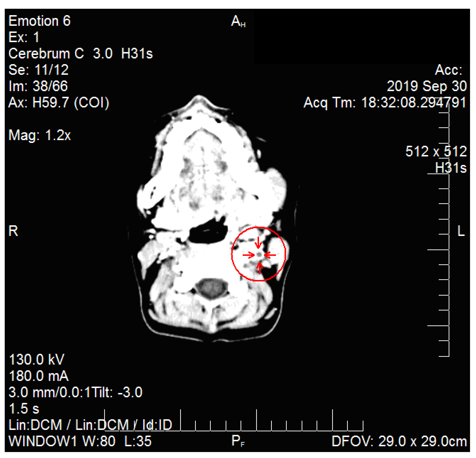Click the 'WINDOW1 W:80 L:35' window level text
476x458 pixels.
(80, 441)
